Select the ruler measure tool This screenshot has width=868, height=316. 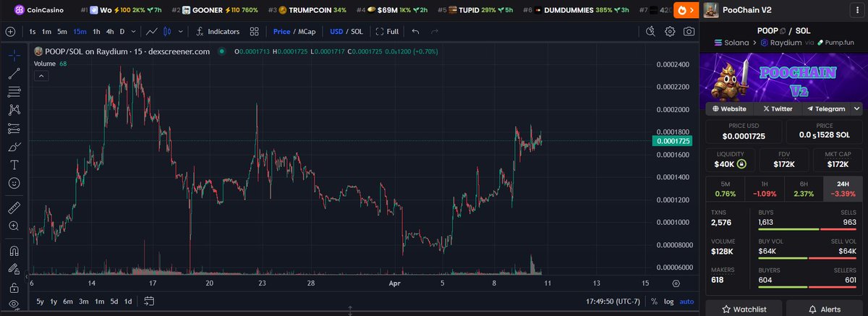tap(14, 208)
